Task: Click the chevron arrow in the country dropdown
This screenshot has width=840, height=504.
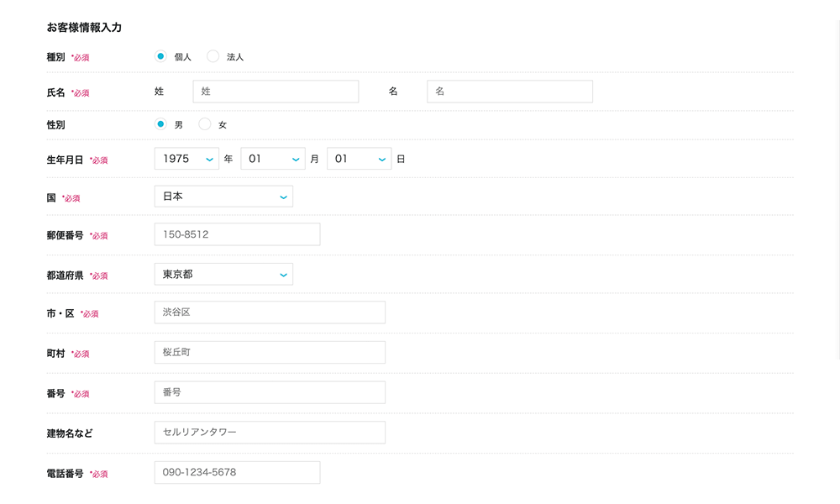Action: pyautogui.click(x=283, y=197)
